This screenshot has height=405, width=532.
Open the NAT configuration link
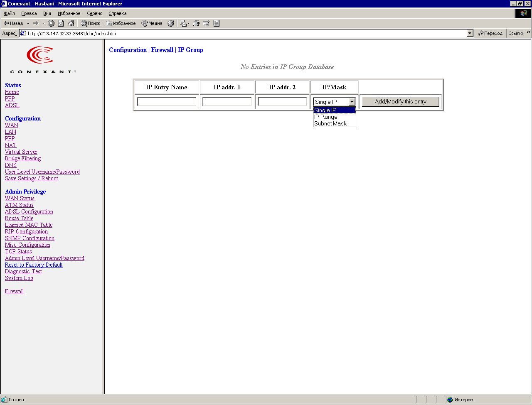[x=11, y=145]
